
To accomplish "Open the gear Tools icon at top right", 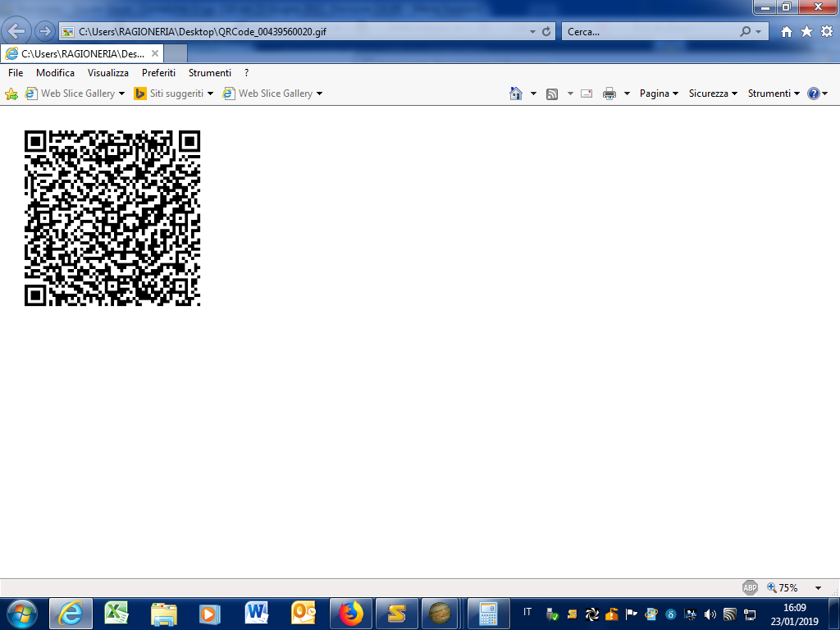I will [x=826, y=31].
